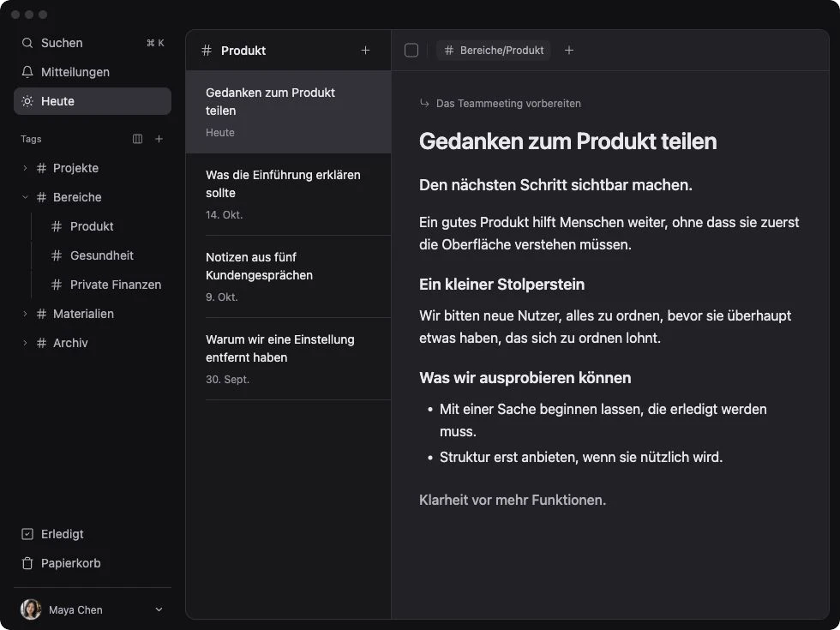The image size is (840, 630).
Task: Click the line Klarheit vor mehr Funktionen
Action: coord(513,501)
